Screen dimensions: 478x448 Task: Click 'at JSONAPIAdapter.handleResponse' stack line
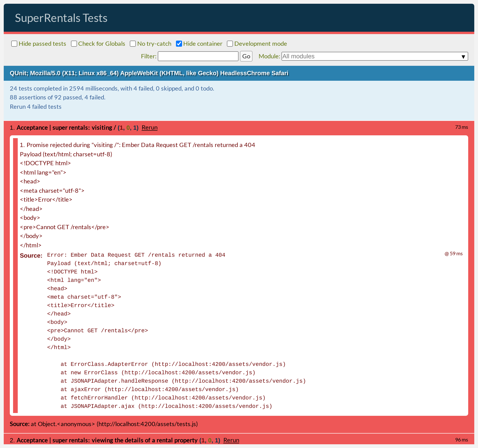coord(183,381)
